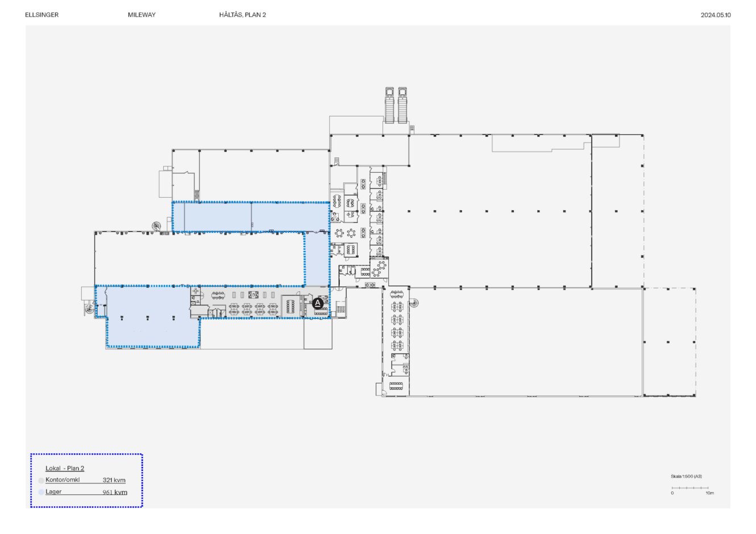Click the right truck symbol above the building
This screenshot has height=534, width=756.
coord(403,105)
